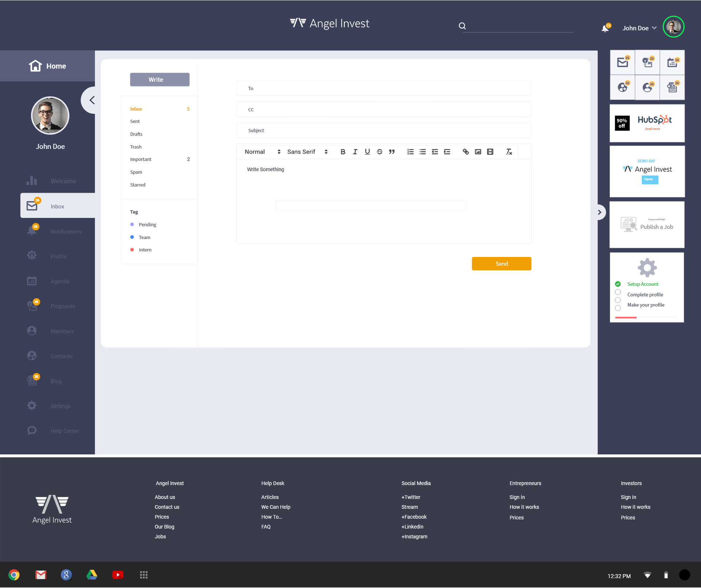The width and height of the screenshot is (701, 588).
Task: Click the Subject input field
Action: [x=383, y=131]
